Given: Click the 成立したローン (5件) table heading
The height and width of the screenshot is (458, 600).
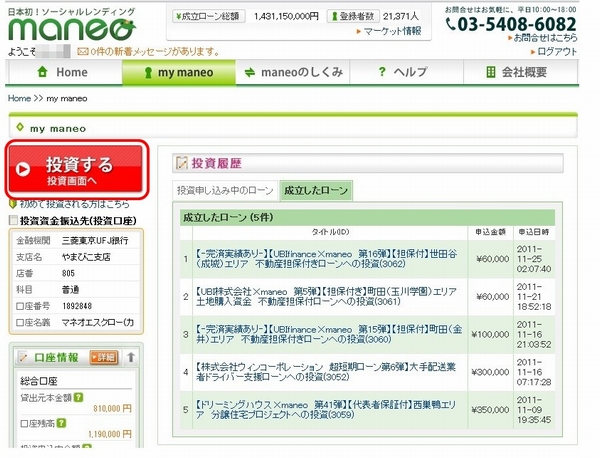Looking at the screenshot, I should (x=228, y=217).
